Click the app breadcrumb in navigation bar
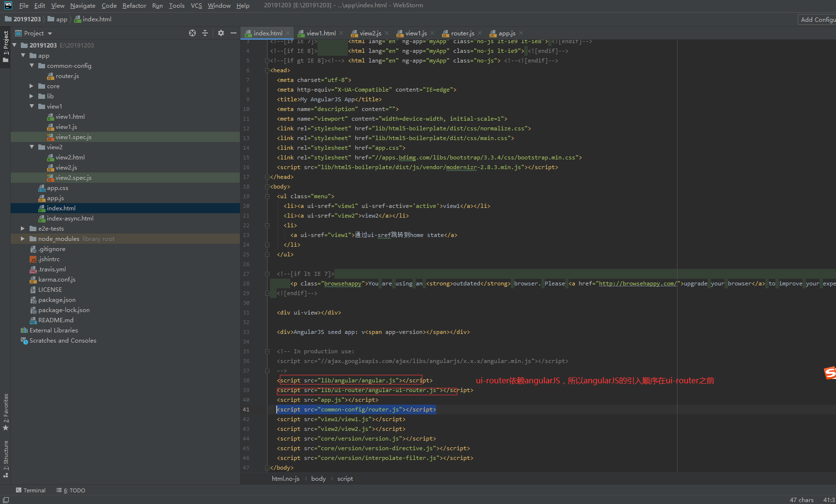The height and width of the screenshot is (504, 836). point(62,19)
